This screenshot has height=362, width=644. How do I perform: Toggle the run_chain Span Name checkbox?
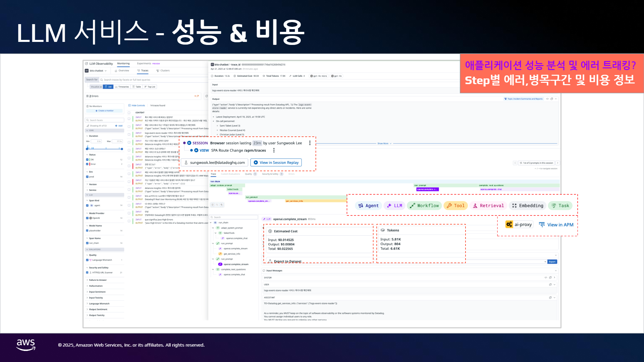click(x=88, y=243)
